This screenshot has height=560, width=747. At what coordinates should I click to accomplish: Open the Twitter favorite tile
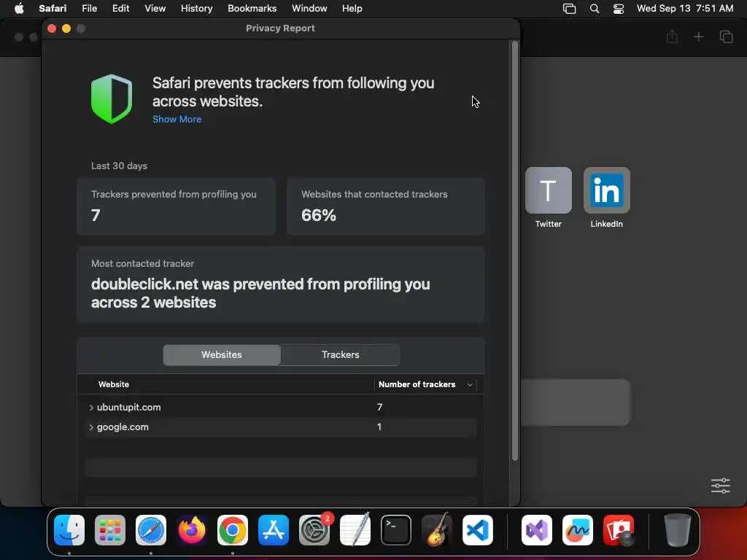(x=549, y=190)
